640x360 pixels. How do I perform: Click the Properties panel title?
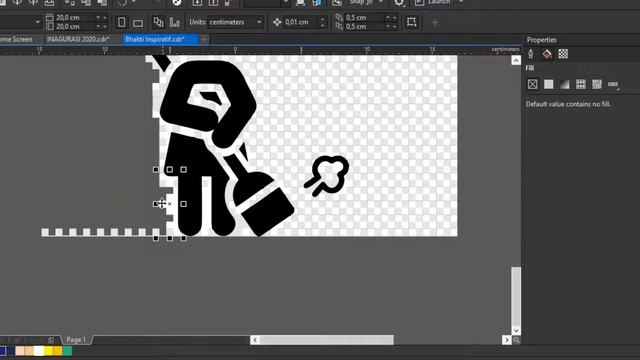(x=541, y=40)
